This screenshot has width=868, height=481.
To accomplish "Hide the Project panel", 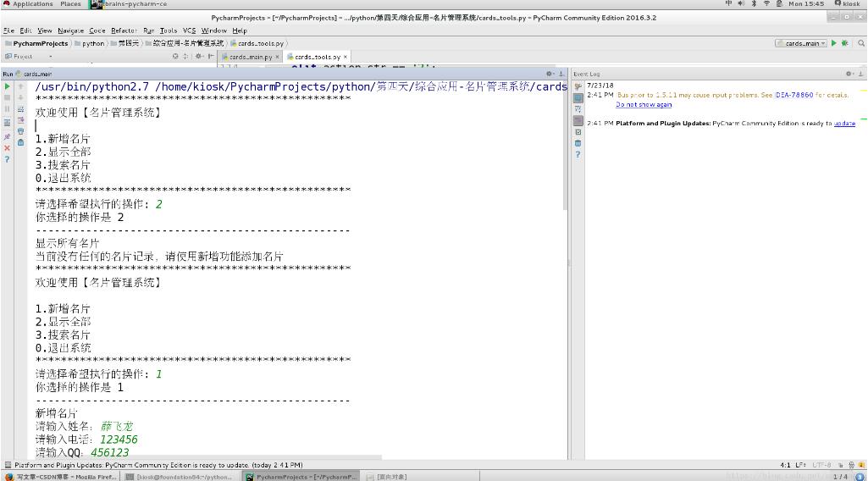I will [211, 56].
